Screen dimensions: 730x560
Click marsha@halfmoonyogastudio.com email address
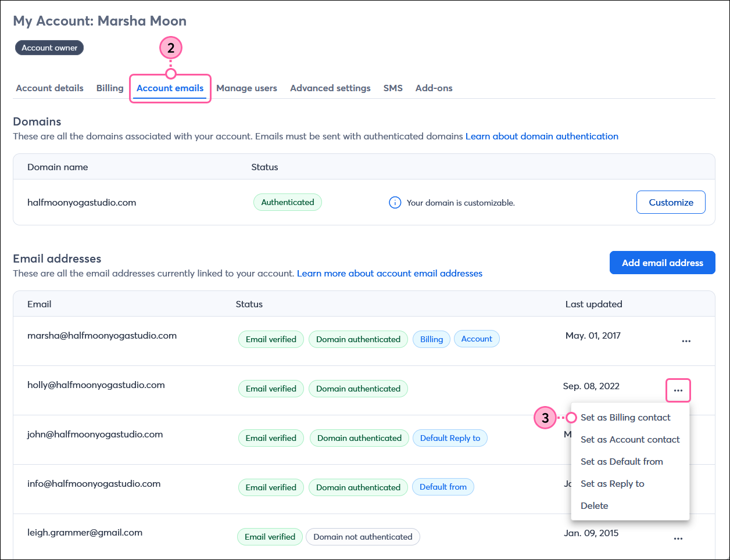pyautogui.click(x=102, y=336)
